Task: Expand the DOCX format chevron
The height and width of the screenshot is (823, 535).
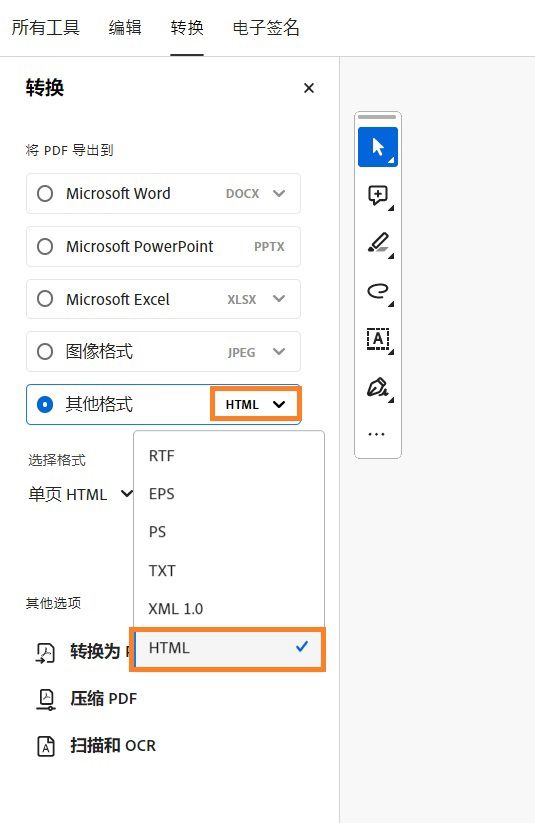Action: click(279, 194)
